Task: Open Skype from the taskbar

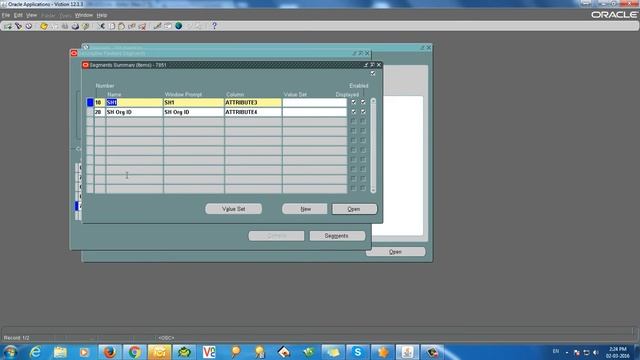Action: tap(358, 352)
